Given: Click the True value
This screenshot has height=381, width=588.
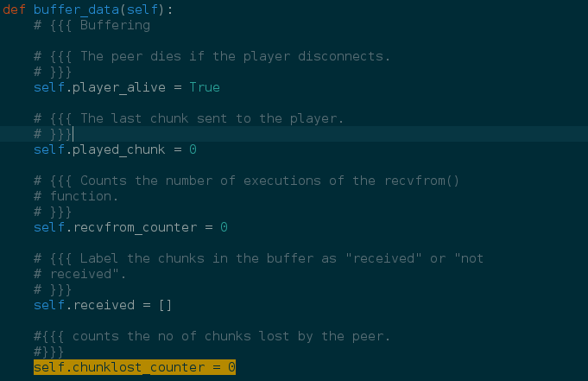Looking at the screenshot, I should (x=205, y=87).
